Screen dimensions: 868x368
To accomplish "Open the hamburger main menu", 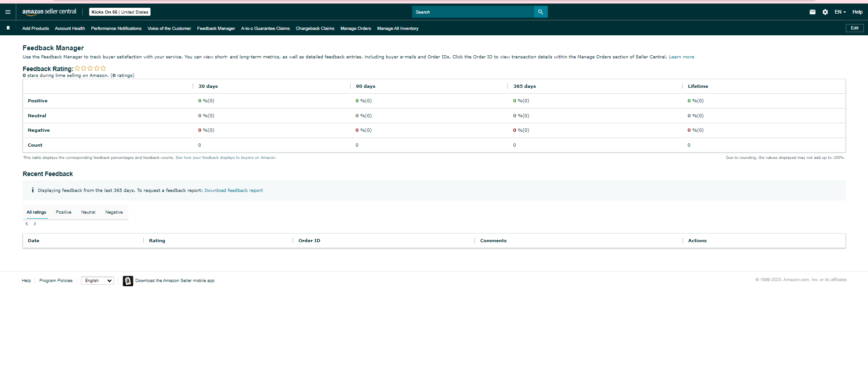I will click(x=8, y=12).
